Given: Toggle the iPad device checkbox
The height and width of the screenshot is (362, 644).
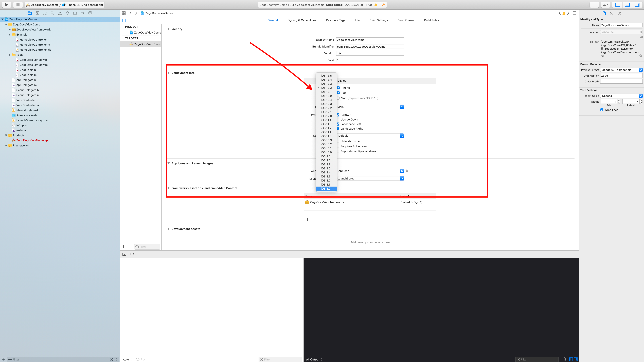Looking at the screenshot, I should coord(338,93).
